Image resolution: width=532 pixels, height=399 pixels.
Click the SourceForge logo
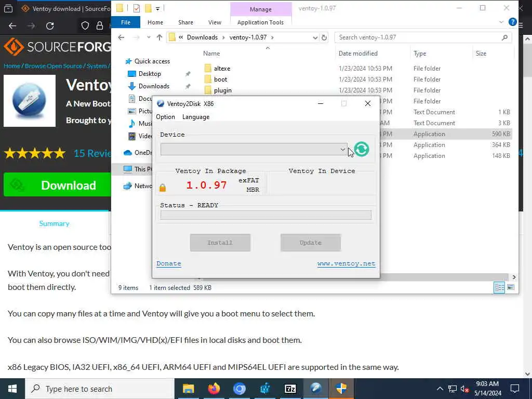58,46
